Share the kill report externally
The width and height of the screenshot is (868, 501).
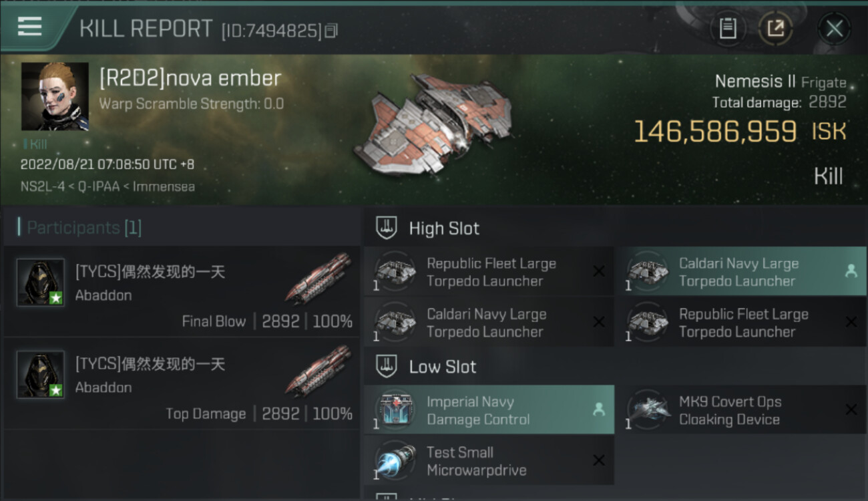[775, 28]
